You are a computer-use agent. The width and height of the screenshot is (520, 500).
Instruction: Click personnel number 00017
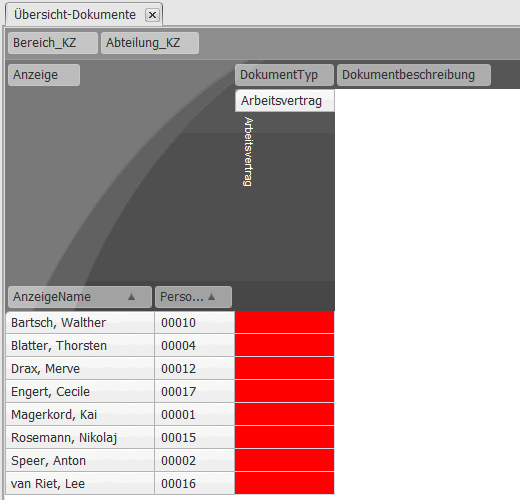195,392
